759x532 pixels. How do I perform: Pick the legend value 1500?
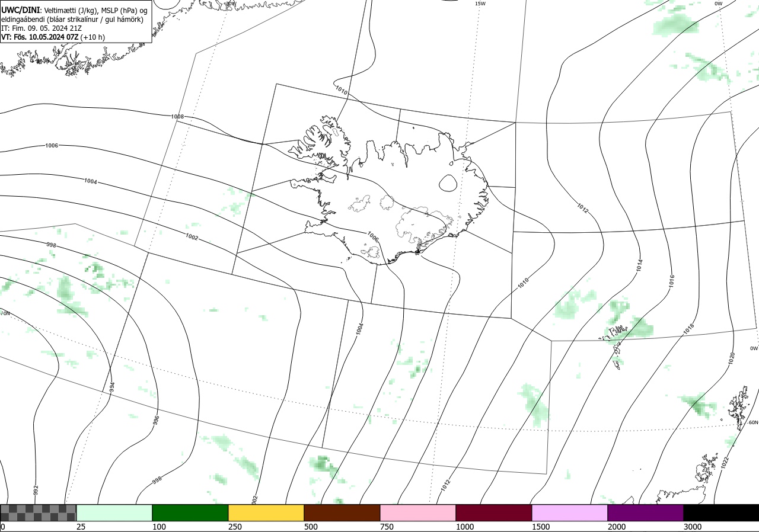tap(541, 527)
